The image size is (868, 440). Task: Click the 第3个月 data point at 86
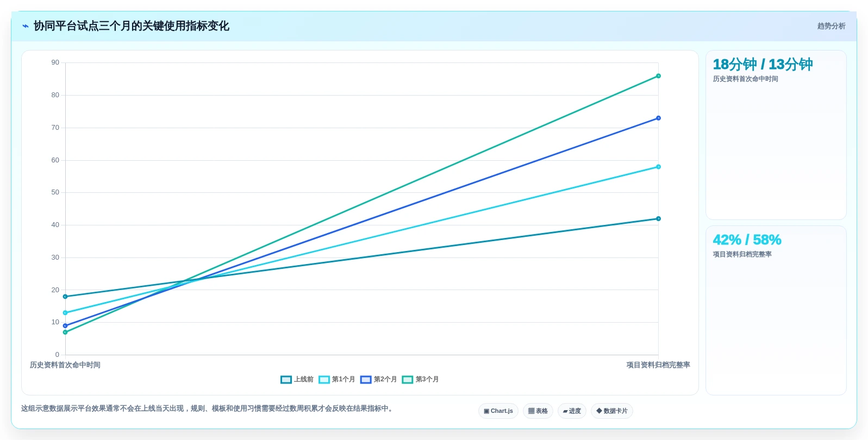click(658, 76)
